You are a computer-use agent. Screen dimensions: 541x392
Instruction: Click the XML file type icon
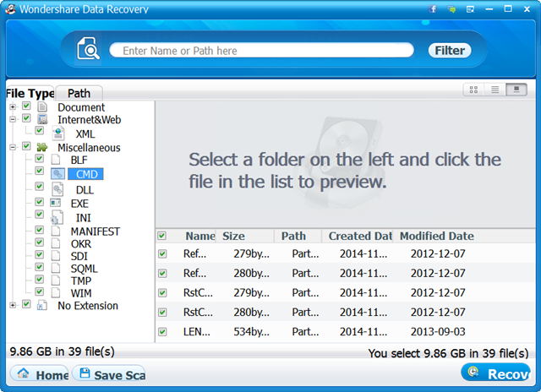pos(58,133)
